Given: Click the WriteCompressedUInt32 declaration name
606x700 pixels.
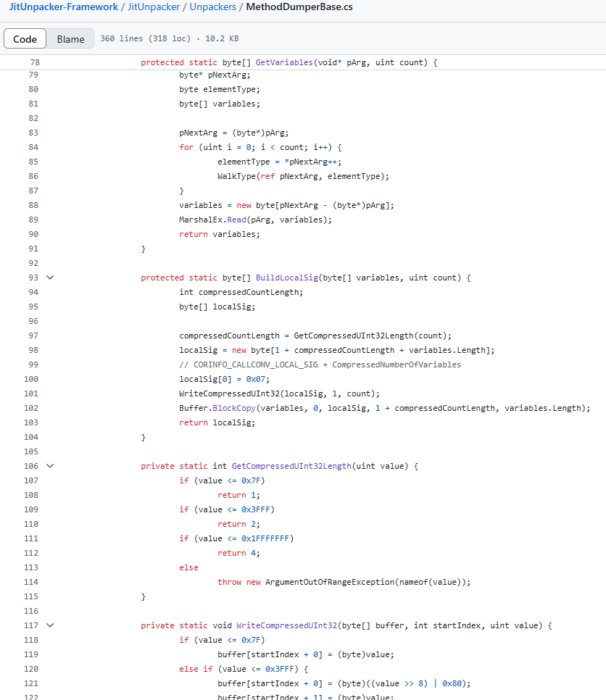Looking at the screenshot, I should (x=287, y=625).
